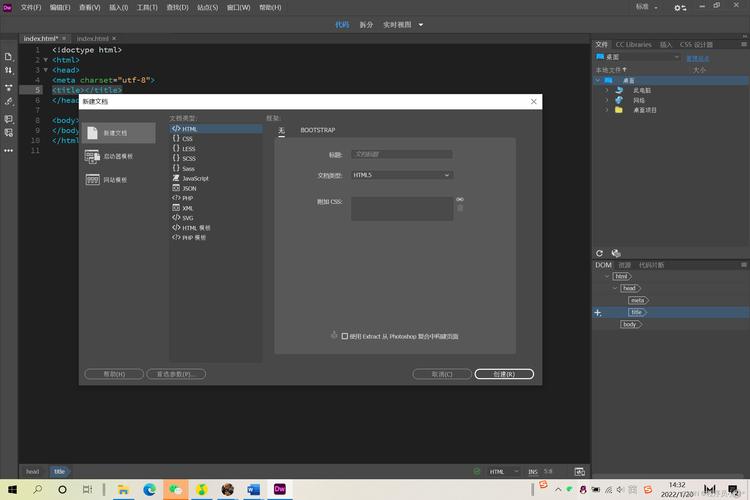Switch to Split view
The height and width of the screenshot is (500, 750).
tap(366, 25)
